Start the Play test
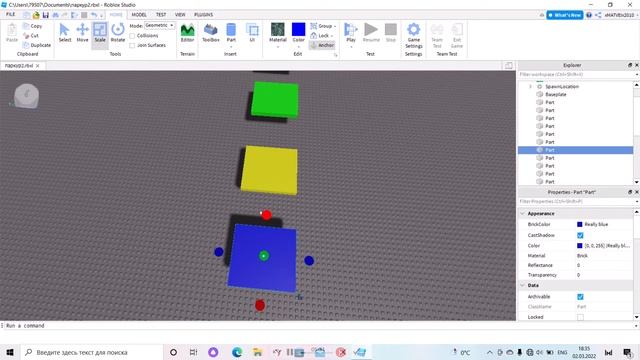 (351, 32)
